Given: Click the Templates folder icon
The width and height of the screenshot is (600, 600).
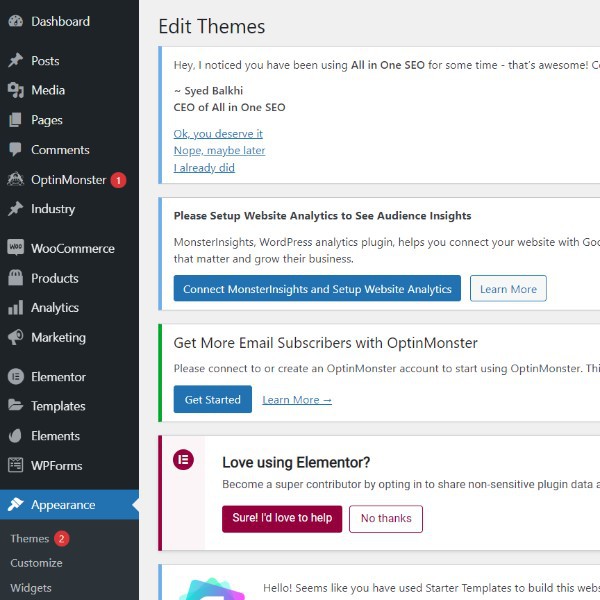Looking at the screenshot, I should point(16,405).
